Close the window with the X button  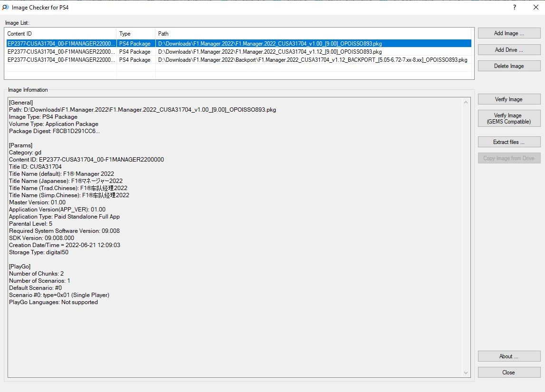[x=535, y=7]
